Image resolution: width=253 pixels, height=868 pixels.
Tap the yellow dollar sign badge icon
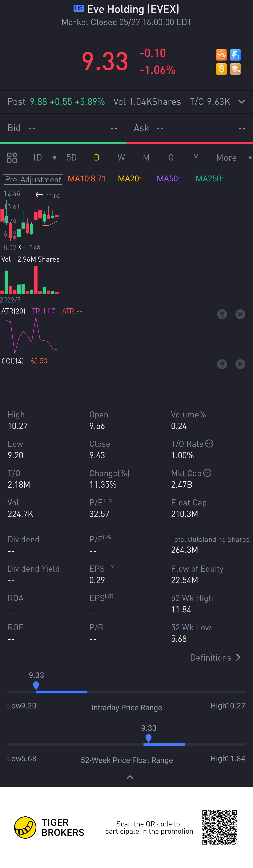[x=221, y=69]
